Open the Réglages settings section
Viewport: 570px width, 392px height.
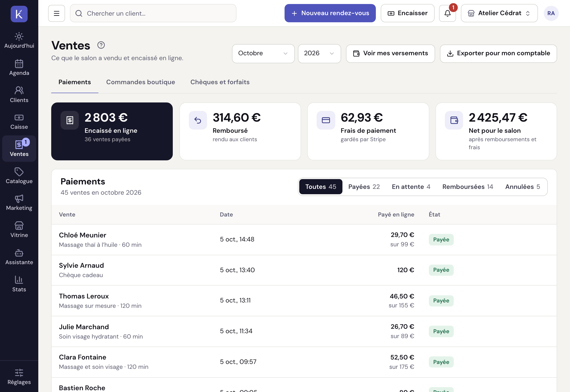[19, 377]
